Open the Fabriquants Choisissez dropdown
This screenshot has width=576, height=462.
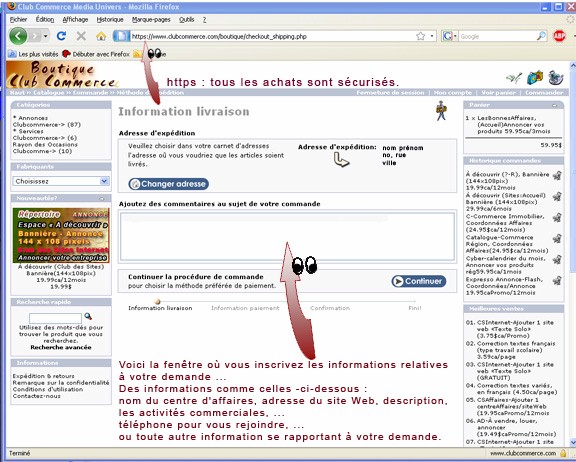coord(61,181)
